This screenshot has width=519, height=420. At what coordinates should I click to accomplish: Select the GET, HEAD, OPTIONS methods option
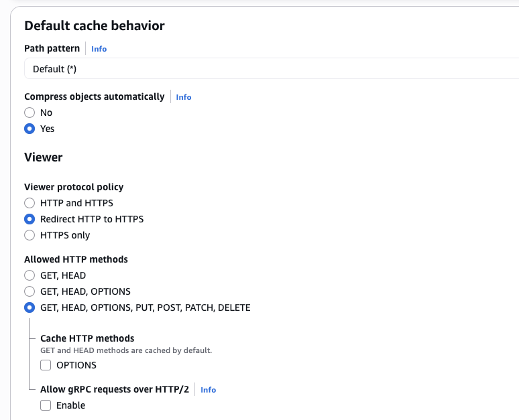coord(30,291)
